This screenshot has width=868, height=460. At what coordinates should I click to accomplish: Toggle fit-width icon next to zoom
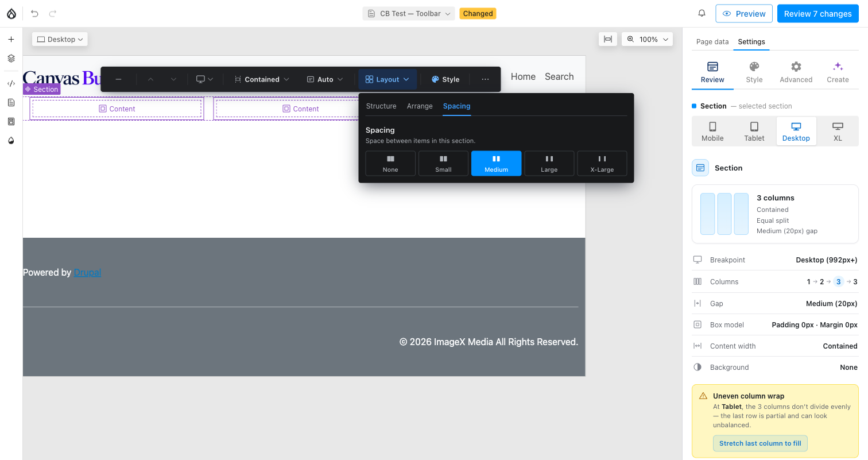(x=608, y=39)
